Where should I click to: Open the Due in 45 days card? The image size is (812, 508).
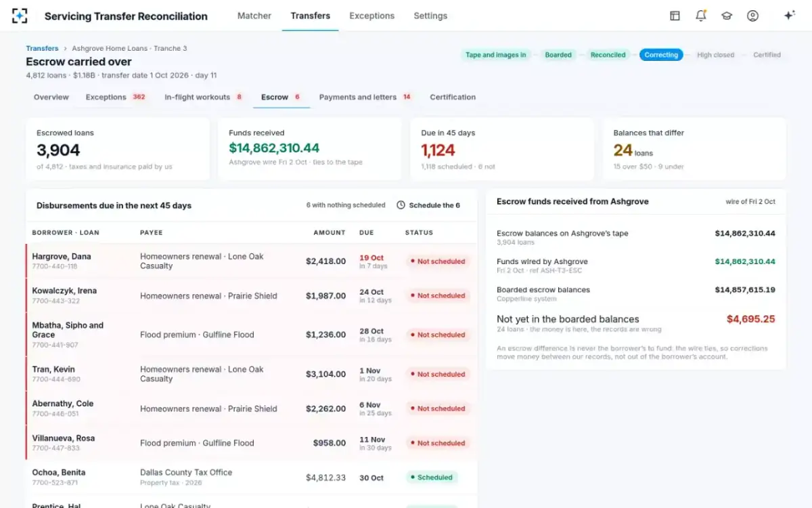coord(502,149)
